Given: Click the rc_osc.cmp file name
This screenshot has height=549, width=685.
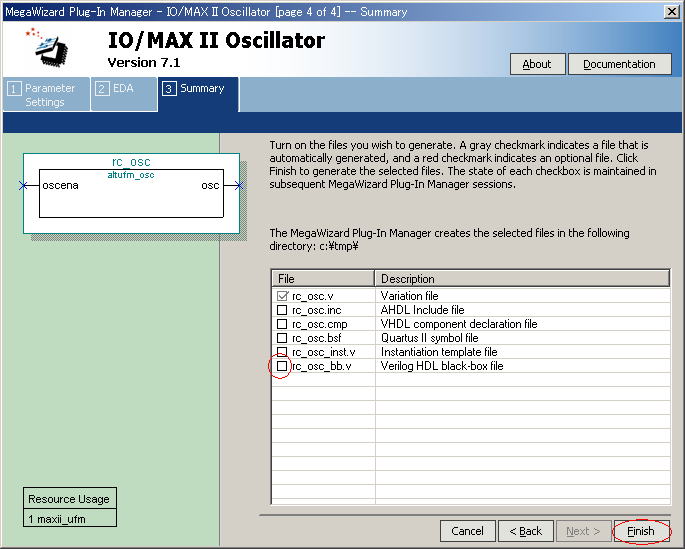Looking at the screenshot, I should [320, 324].
